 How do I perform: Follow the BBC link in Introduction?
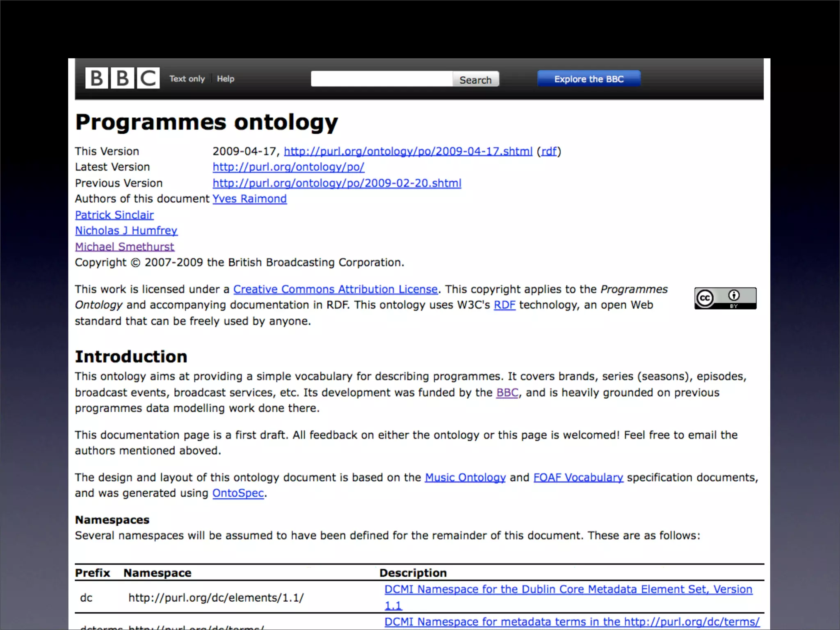point(507,393)
